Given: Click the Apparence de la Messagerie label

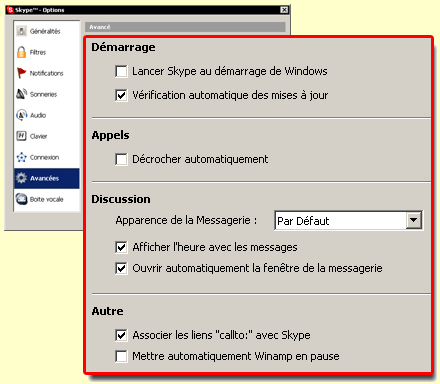Looking at the screenshot, I should (186, 220).
